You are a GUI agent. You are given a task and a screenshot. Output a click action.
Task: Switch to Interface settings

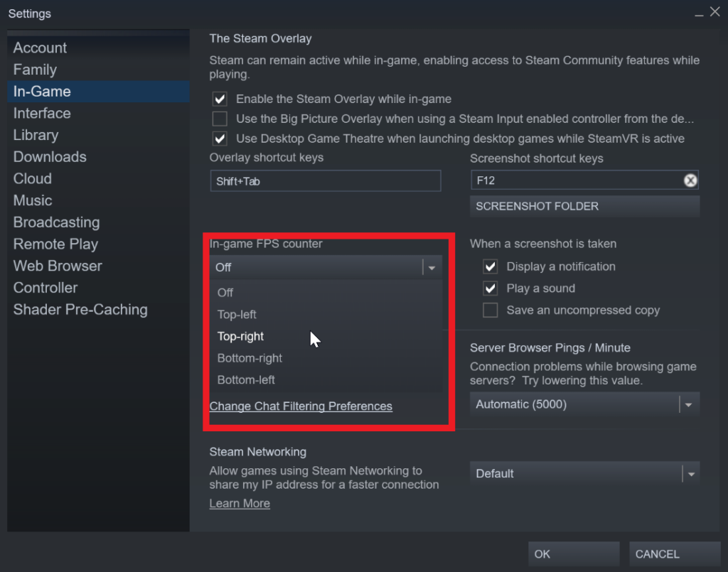click(41, 113)
